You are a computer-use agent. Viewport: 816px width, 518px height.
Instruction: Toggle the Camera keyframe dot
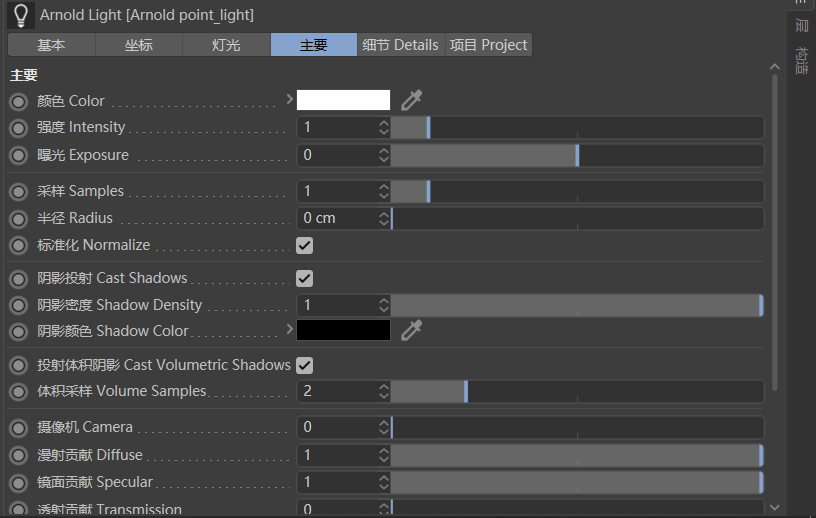click(x=18, y=428)
